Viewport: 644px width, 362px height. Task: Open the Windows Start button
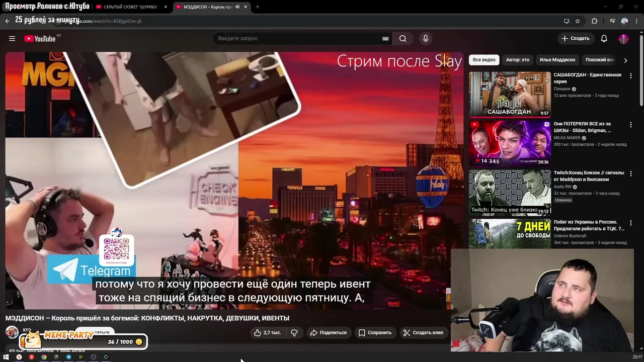(7, 357)
